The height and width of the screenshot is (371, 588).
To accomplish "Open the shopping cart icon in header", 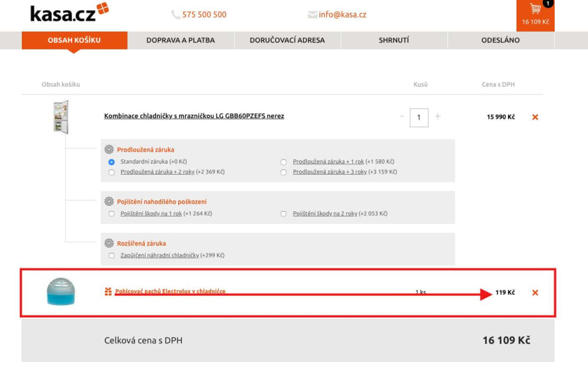I will pyautogui.click(x=535, y=8).
